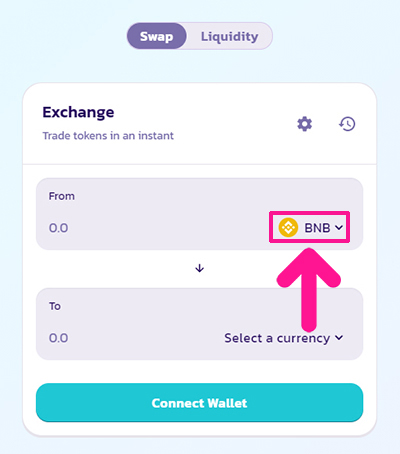Click the Exchange heading
Viewport: 400px width, 454px height.
[x=78, y=112]
